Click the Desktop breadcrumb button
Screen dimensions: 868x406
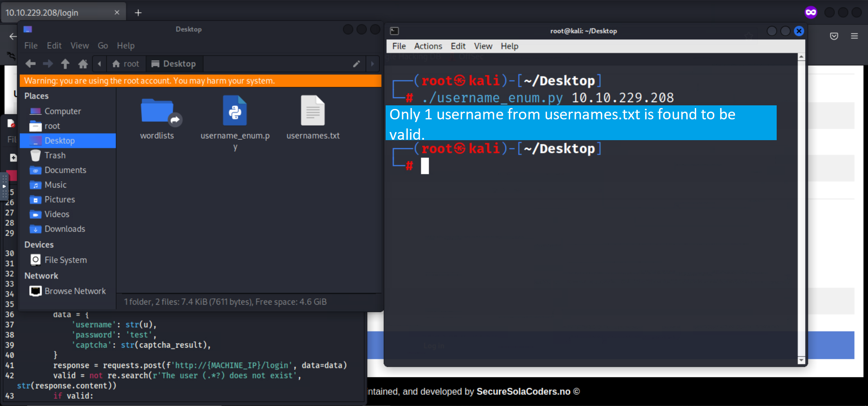click(174, 64)
